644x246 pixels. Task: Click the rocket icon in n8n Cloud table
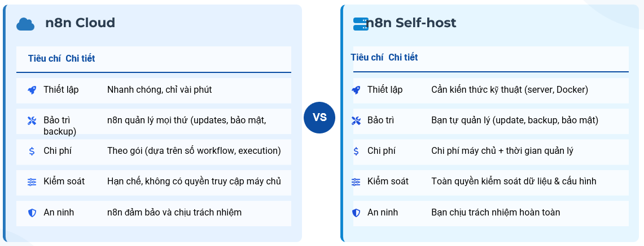[x=32, y=90]
